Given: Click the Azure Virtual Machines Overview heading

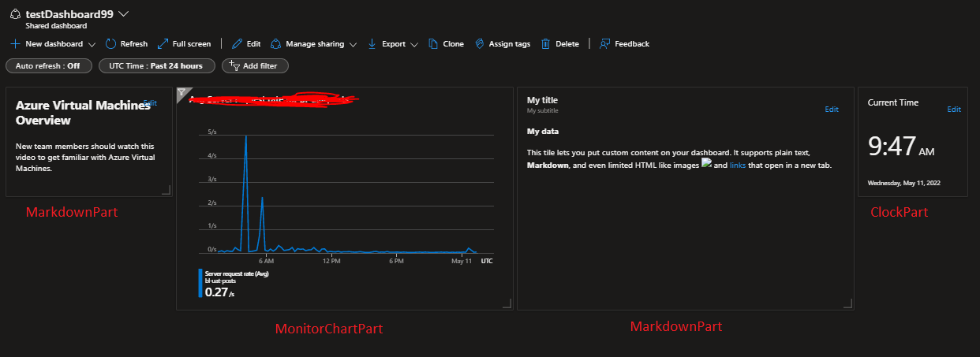Looking at the screenshot, I should (x=83, y=113).
